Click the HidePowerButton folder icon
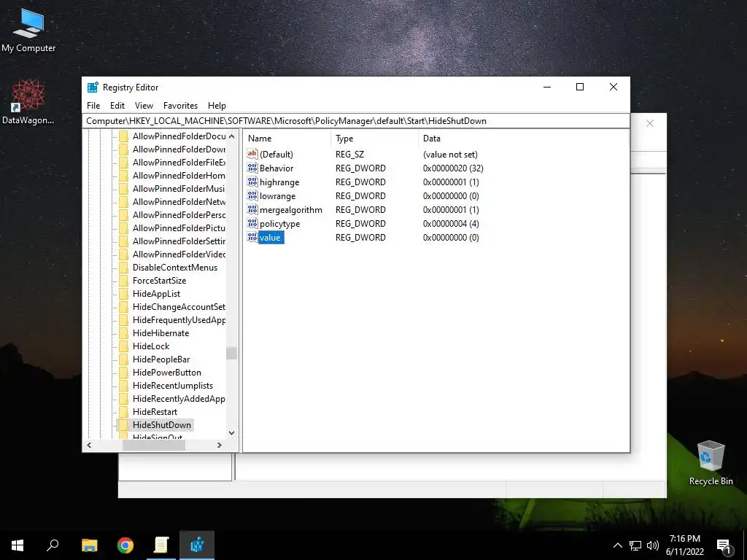The image size is (747, 560). click(123, 373)
